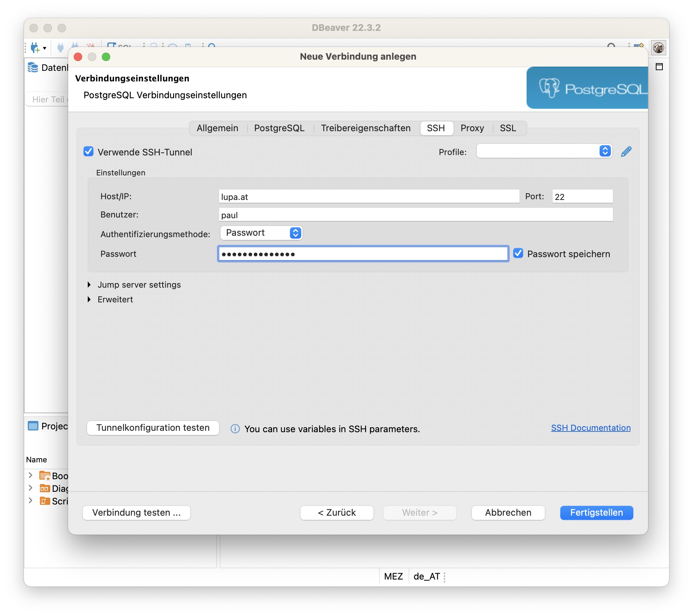The image size is (693, 616).
Task: Click the red disconnect icon in the toolbar
Action: point(90,46)
